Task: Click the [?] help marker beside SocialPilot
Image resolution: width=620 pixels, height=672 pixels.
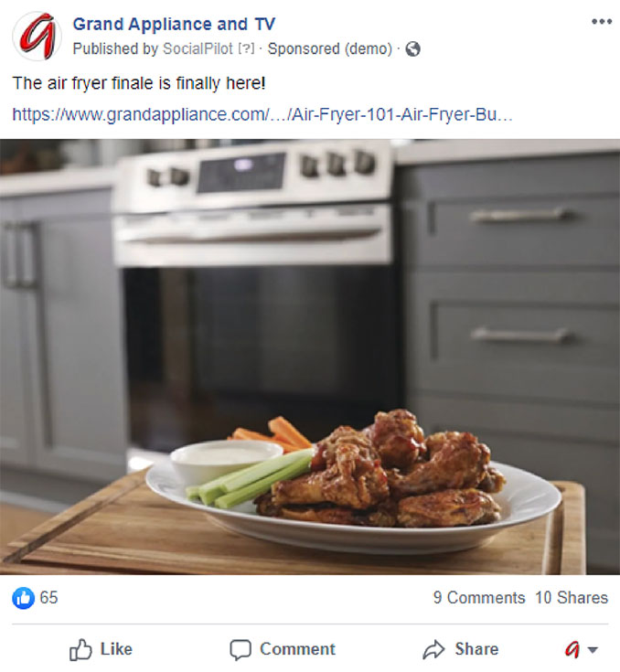Action: coord(246,48)
